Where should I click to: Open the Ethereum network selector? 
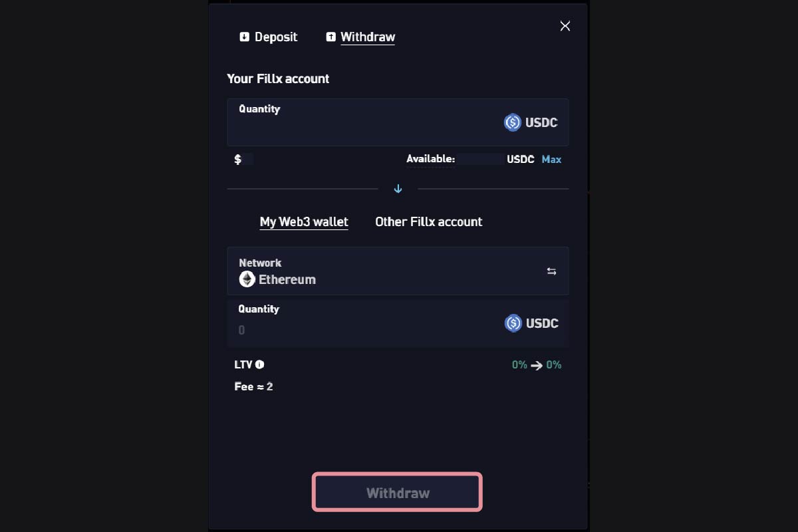[398, 271]
